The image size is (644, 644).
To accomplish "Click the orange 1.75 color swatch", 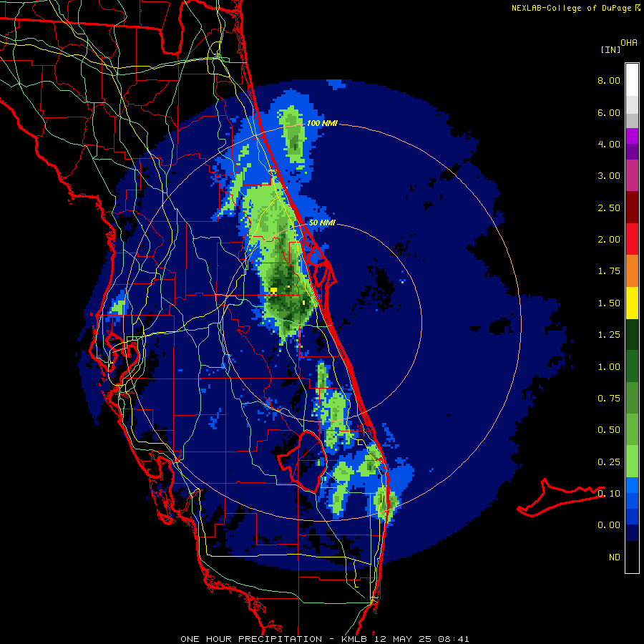I will coord(632,270).
